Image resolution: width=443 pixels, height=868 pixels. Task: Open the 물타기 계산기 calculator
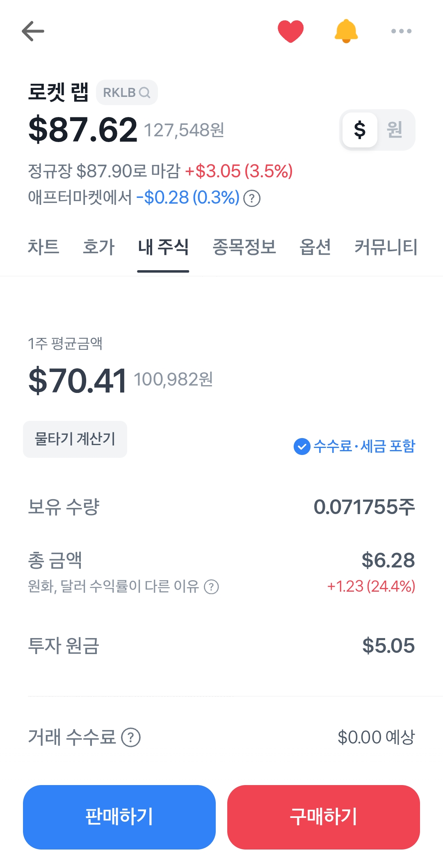[x=75, y=439]
